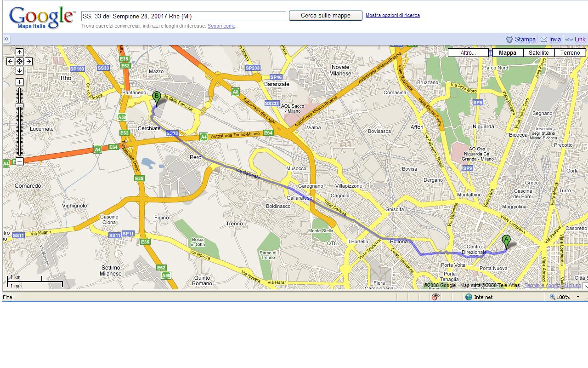This screenshot has width=588, height=368.
Task: Pan the map up with arrow button
Action: pos(19,52)
